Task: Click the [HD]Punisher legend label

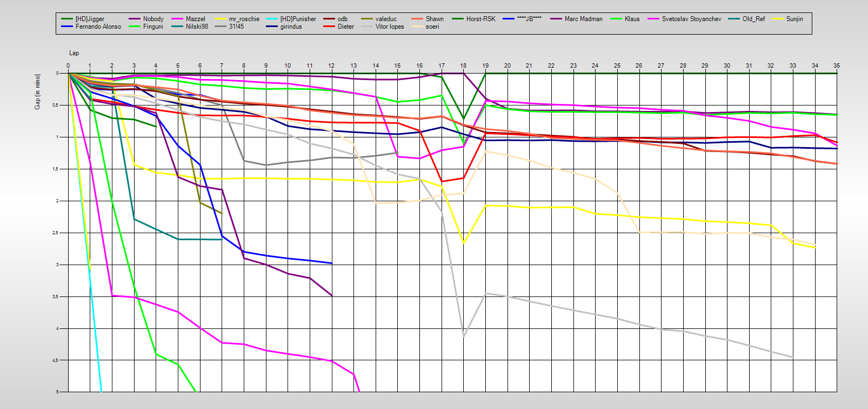Action: coord(298,19)
